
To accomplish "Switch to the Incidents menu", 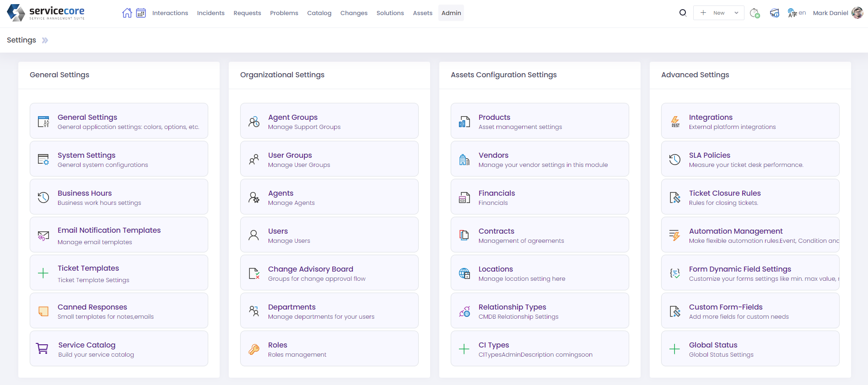I will [210, 13].
